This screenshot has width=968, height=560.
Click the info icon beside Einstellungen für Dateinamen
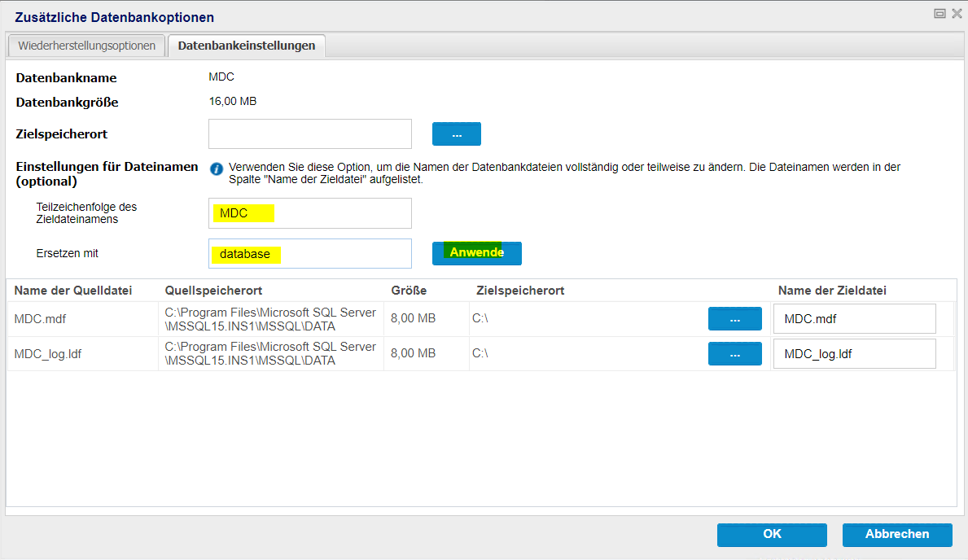tap(217, 168)
